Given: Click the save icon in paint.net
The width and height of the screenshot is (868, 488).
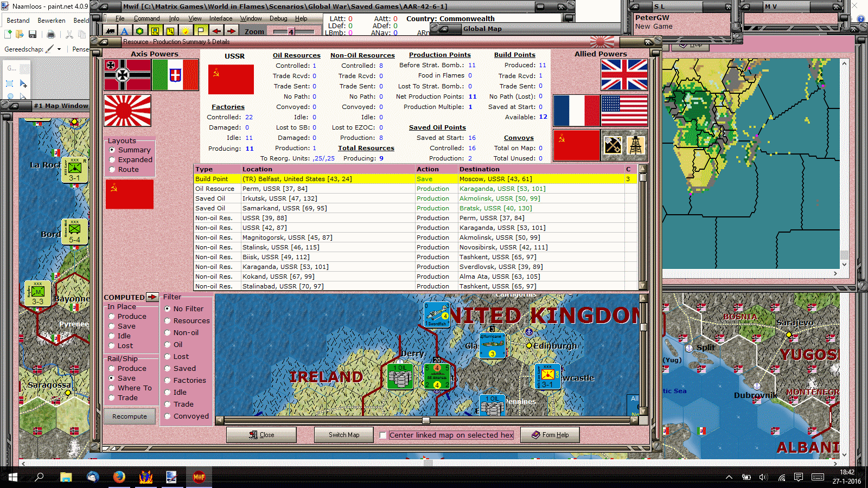Looking at the screenshot, I should tap(33, 35).
